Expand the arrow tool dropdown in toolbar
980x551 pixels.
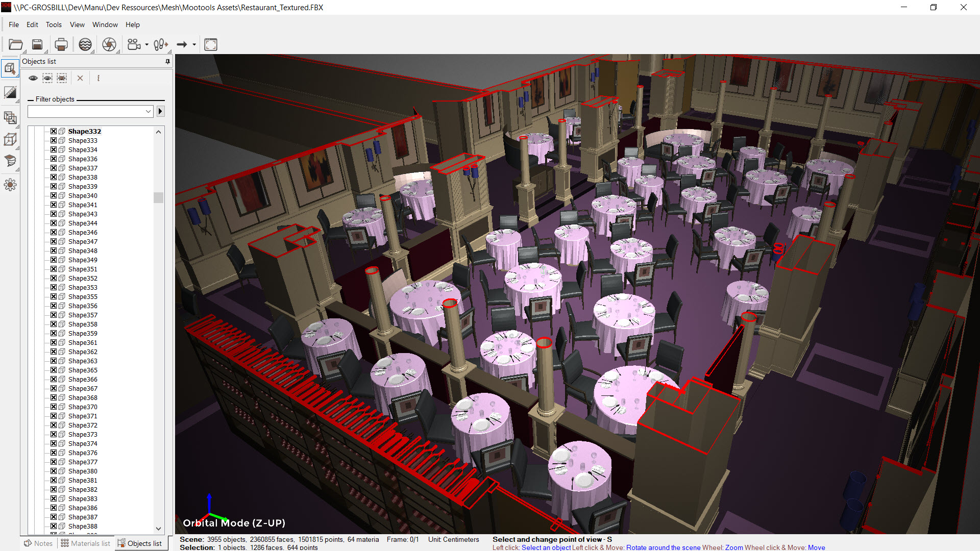pyautogui.click(x=194, y=45)
